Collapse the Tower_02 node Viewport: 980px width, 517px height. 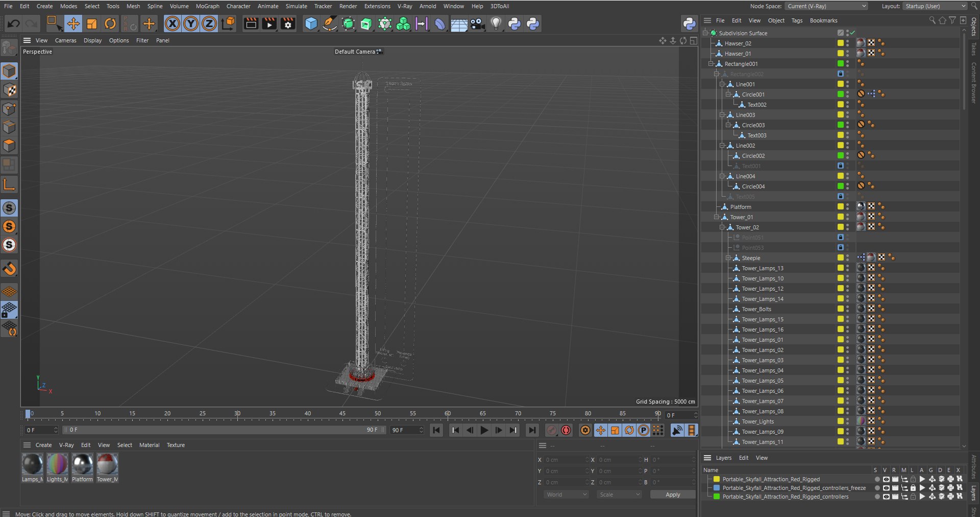tap(722, 227)
